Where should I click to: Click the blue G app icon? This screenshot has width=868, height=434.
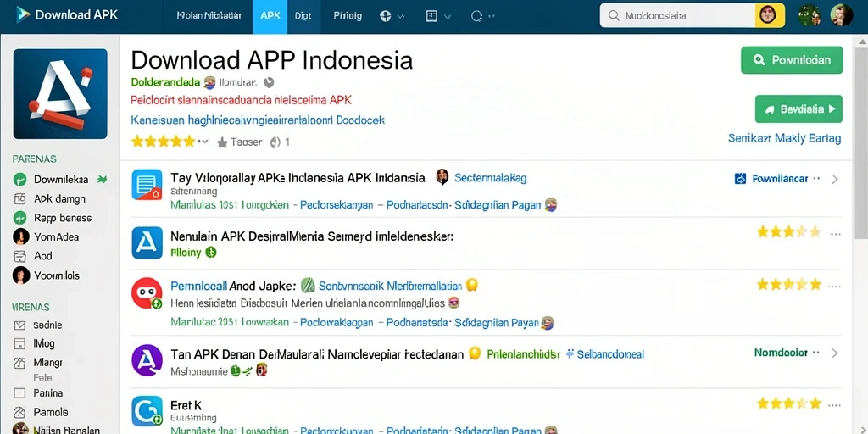click(x=147, y=411)
